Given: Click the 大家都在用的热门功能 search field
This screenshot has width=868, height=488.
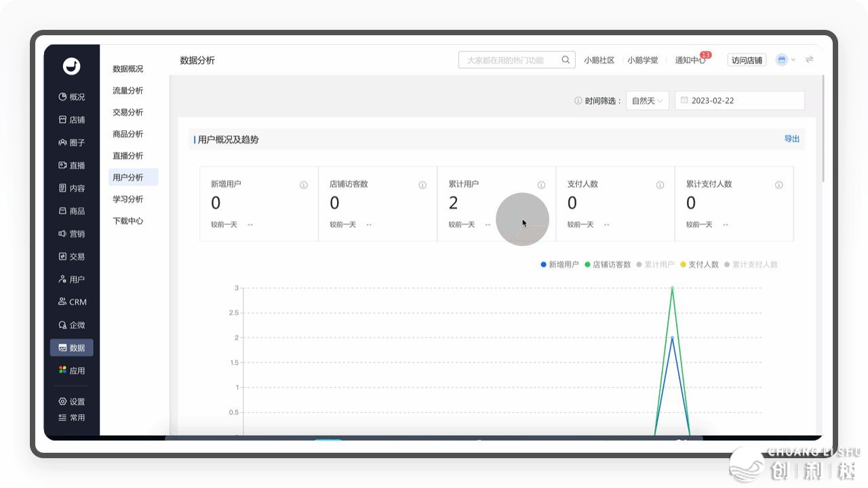Looking at the screenshot, I should pos(509,60).
